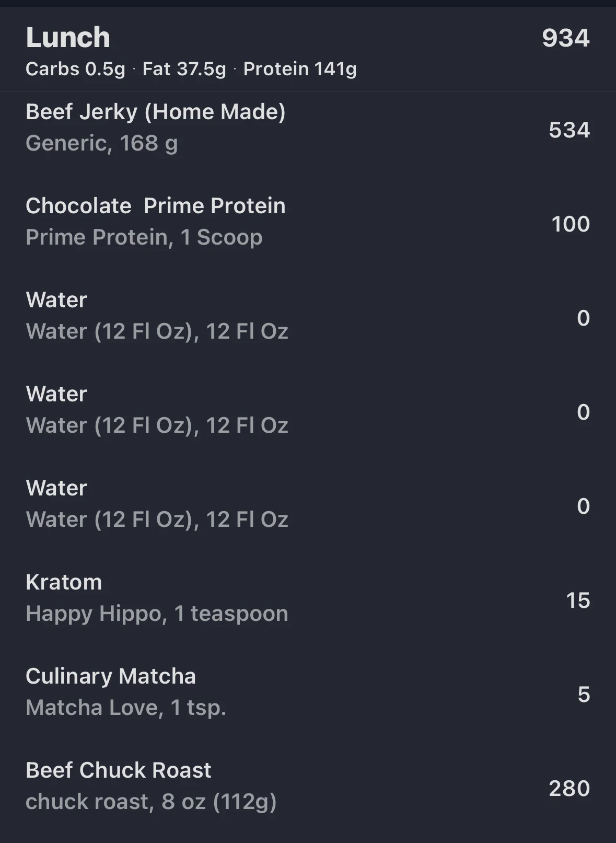This screenshot has height=843, width=616.
Task: Tap the 100 calorie value for Prime Protein
Action: click(x=571, y=224)
